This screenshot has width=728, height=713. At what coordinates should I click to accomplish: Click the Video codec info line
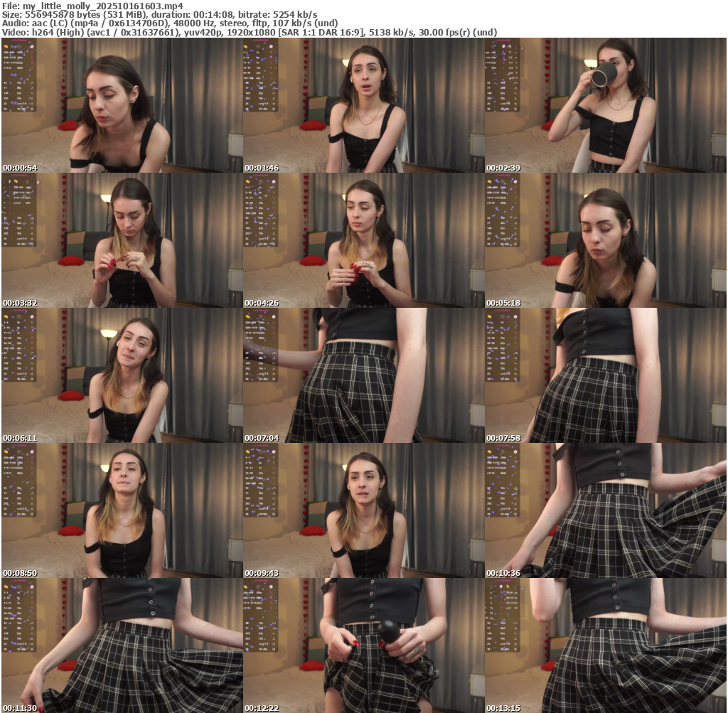(249, 32)
